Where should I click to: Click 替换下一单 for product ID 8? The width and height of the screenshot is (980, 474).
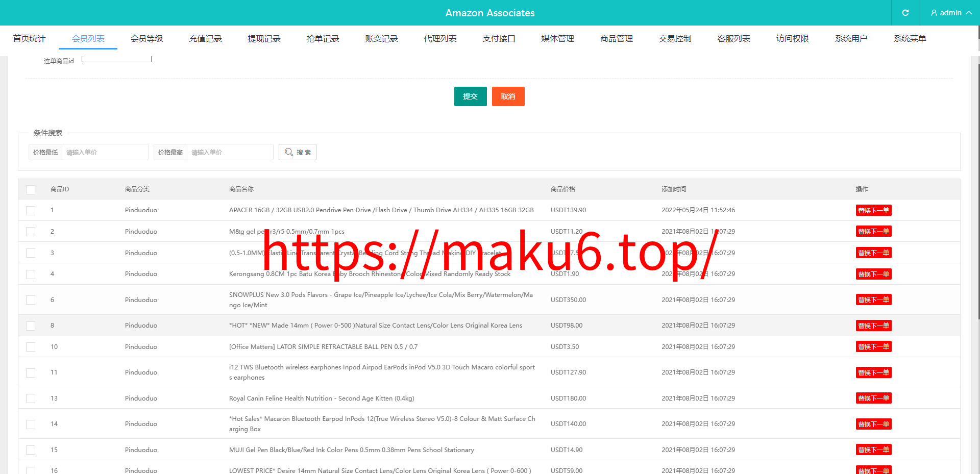(x=873, y=326)
